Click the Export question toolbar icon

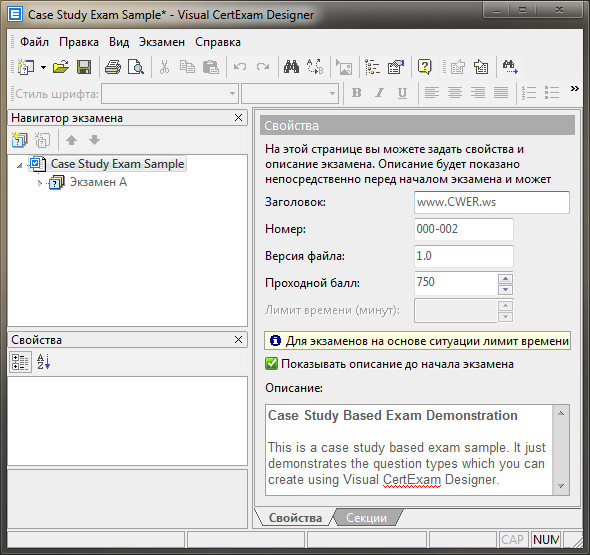coord(458,67)
